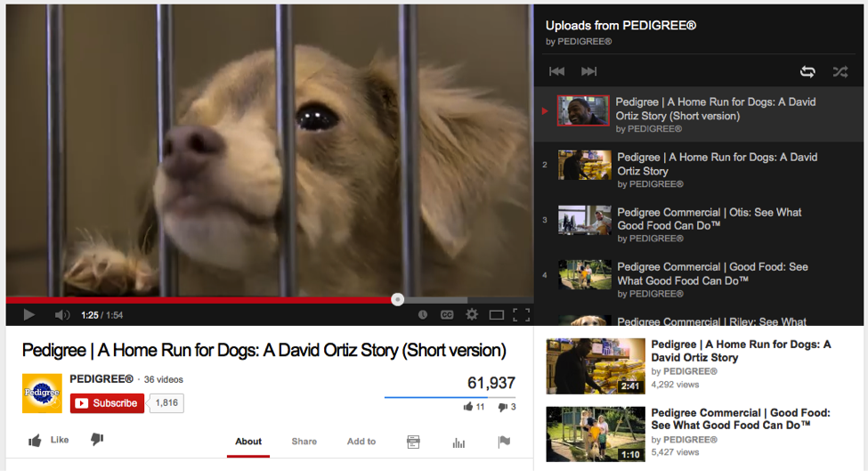Image resolution: width=868 pixels, height=471 pixels.
Task: Switch to theater mode rectangle icon
Action: pos(497,315)
